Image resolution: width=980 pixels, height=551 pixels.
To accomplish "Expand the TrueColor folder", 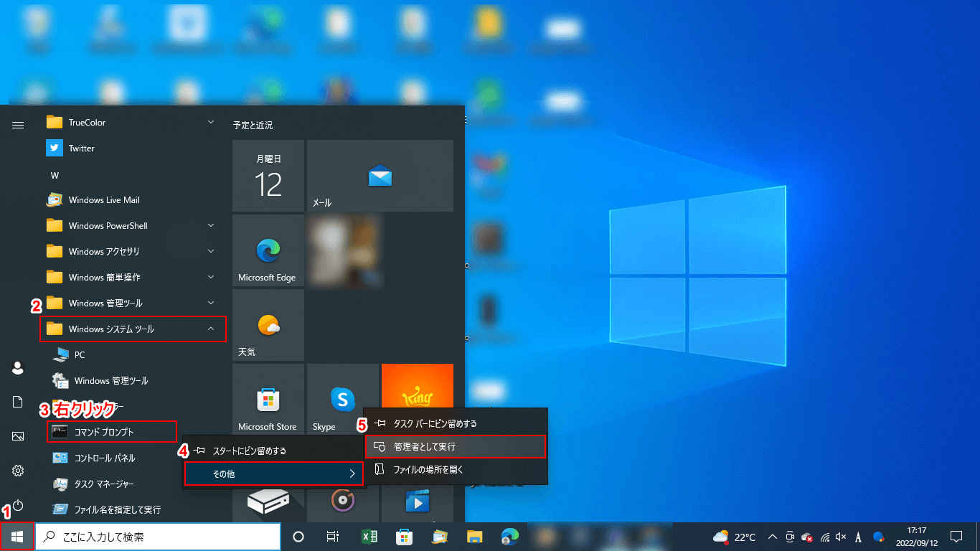I will (x=133, y=122).
